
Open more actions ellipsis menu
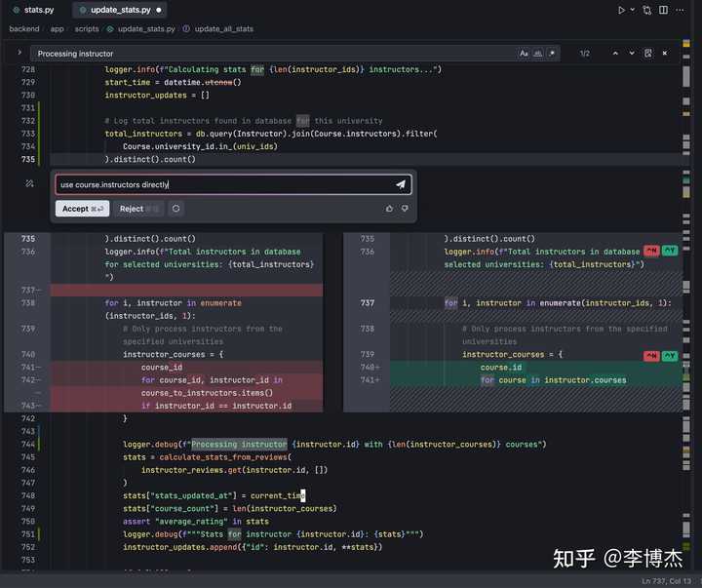pyautogui.click(x=680, y=10)
